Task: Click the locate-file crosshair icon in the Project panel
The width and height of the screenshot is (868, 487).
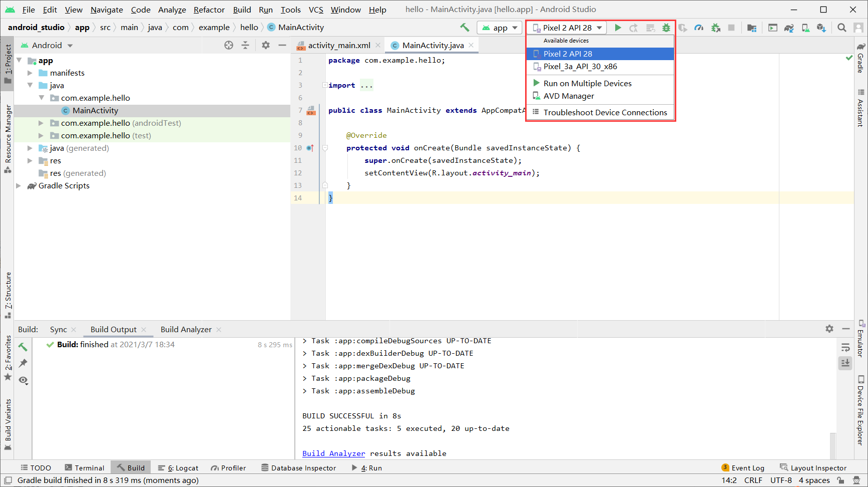Action: pos(229,45)
